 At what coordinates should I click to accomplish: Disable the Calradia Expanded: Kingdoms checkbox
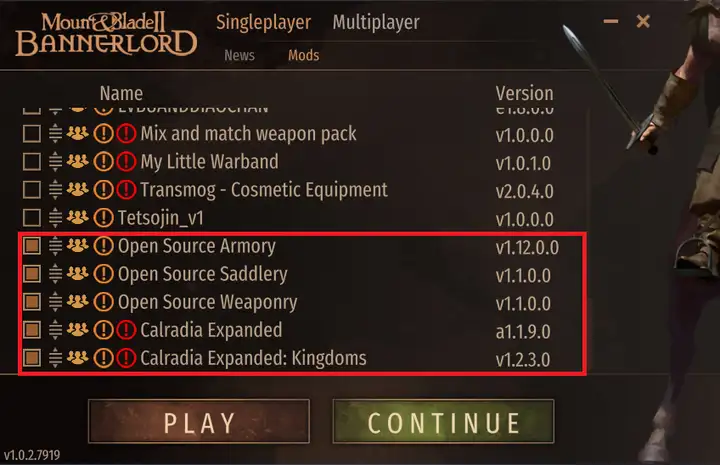[32, 358]
